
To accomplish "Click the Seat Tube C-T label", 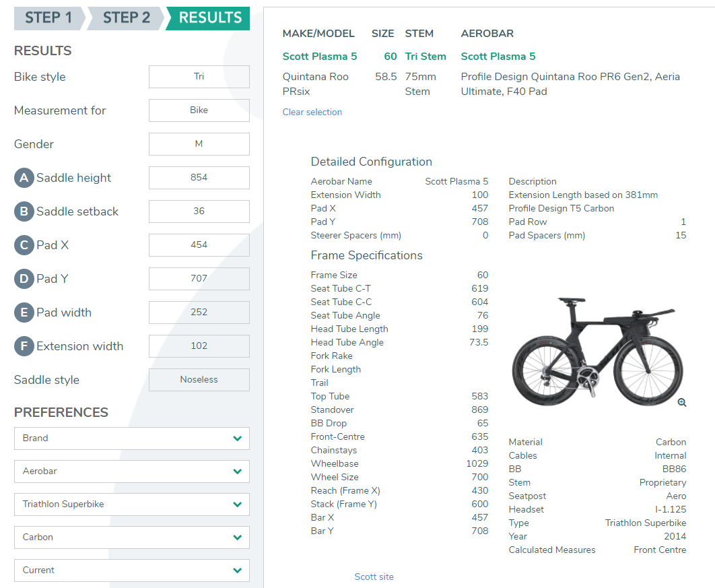I will [x=341, y=289].
